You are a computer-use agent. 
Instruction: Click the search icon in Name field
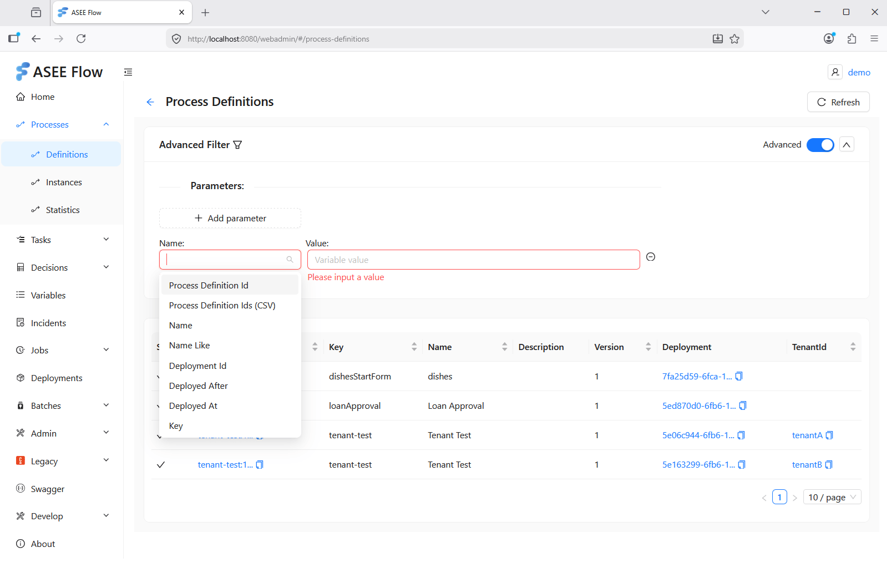pyautogui.click(x=290, y=260)
